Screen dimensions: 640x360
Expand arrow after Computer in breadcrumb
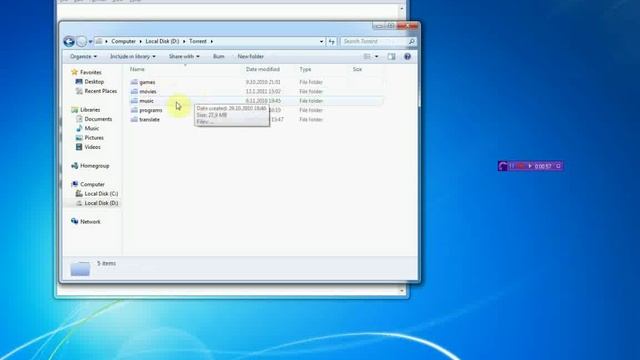click(x=140, y=41)
